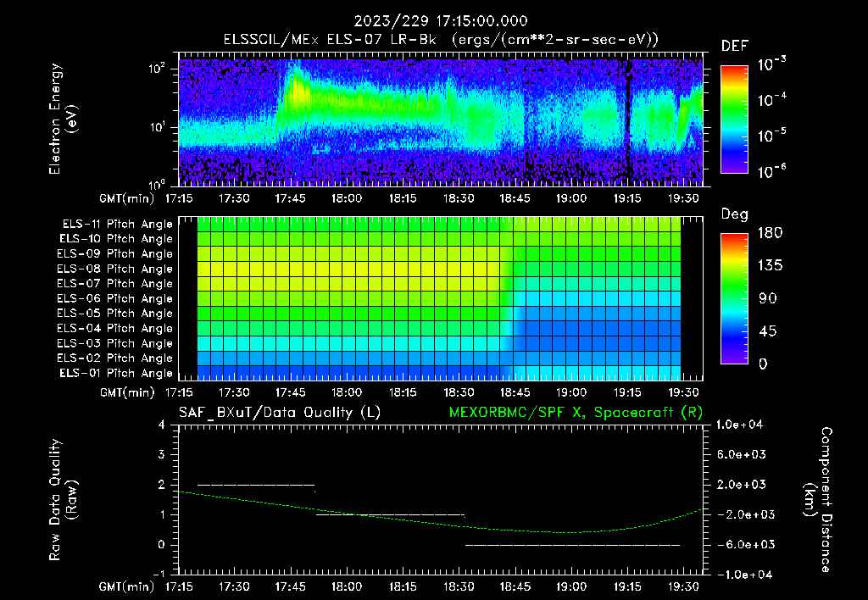Click 19:30 tick label under the data quality panel
868x600 pixels.
click(684, 586)
